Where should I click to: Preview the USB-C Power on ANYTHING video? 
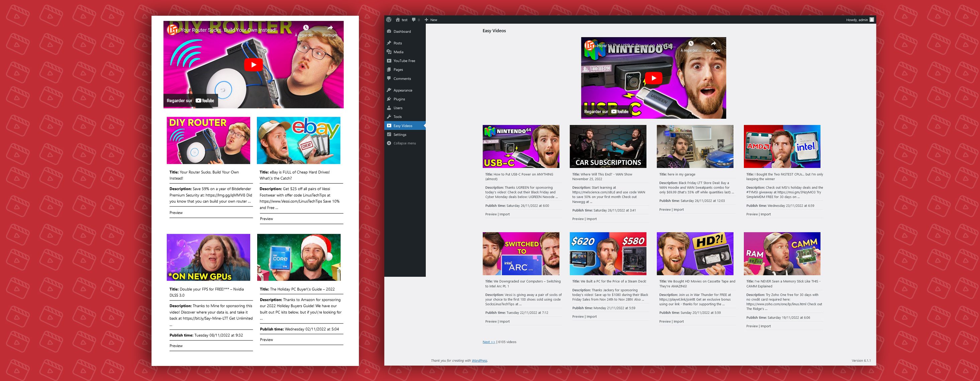pyautogui.click(x=491, y=214)
